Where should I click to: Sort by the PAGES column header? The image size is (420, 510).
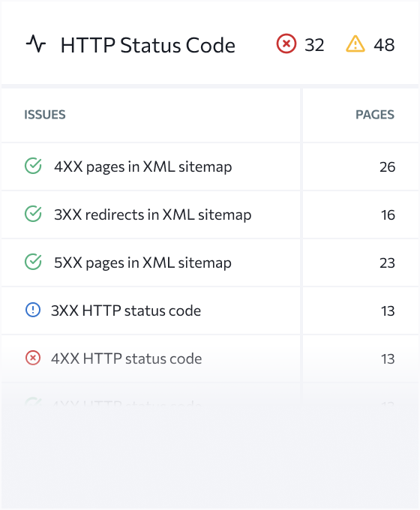pos(375,115)
